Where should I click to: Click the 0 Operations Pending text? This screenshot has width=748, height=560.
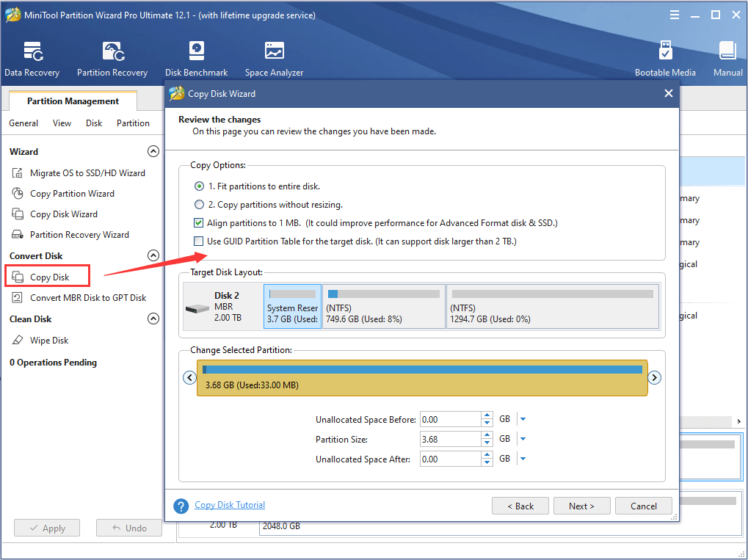pos(53,363)
